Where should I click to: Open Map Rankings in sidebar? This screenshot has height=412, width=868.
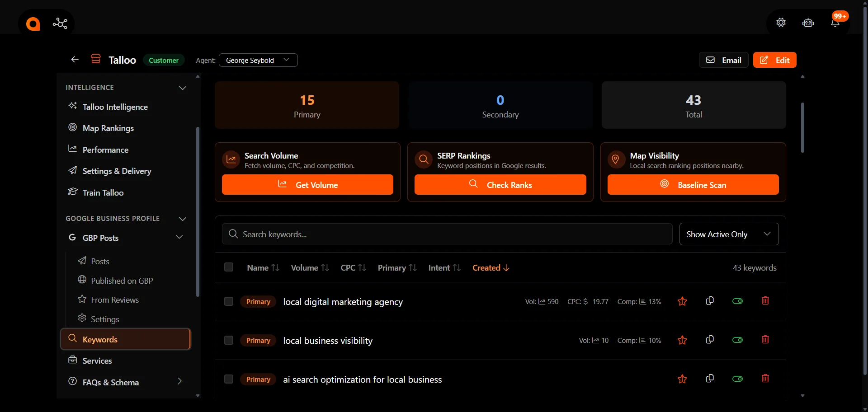126,128
